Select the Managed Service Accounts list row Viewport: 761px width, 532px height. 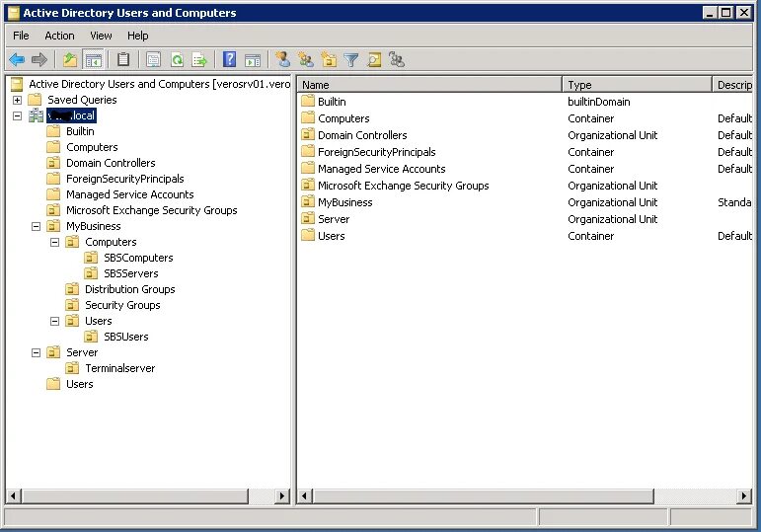pyautogui.click(x=526, y=169)
